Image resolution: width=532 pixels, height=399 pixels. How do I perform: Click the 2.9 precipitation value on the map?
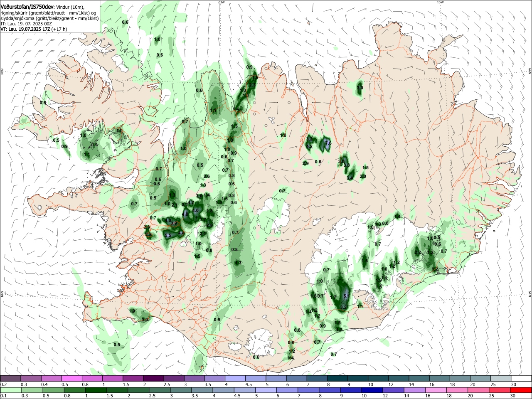point(305,163)
